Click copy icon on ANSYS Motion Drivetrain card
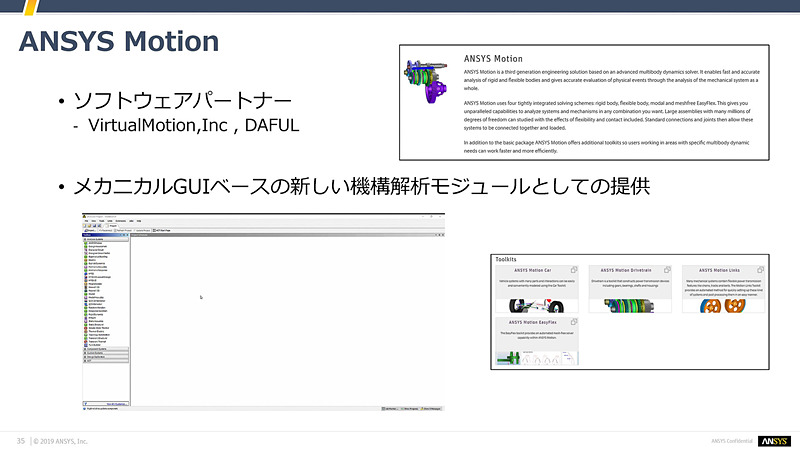Screen dimensions: 800x450 click(667, 270)
